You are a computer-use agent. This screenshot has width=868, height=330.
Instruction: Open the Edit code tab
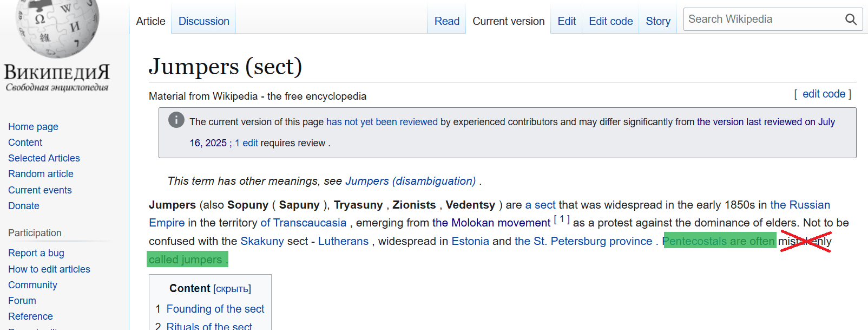point(610,21)
